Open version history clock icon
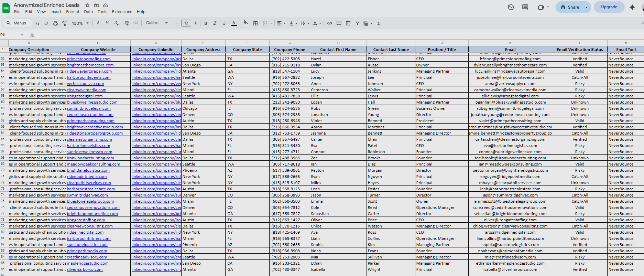Viewport: 644px width, 276px height. (x=511, y=7)
